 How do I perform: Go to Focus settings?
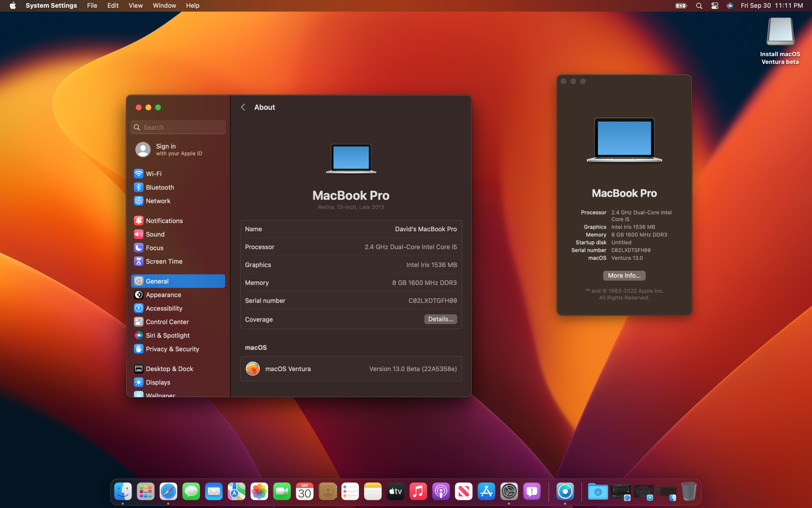pos(154,248)
